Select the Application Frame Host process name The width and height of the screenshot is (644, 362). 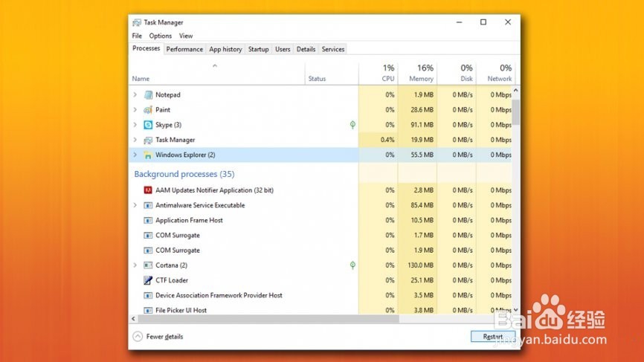tap(189, 221)
